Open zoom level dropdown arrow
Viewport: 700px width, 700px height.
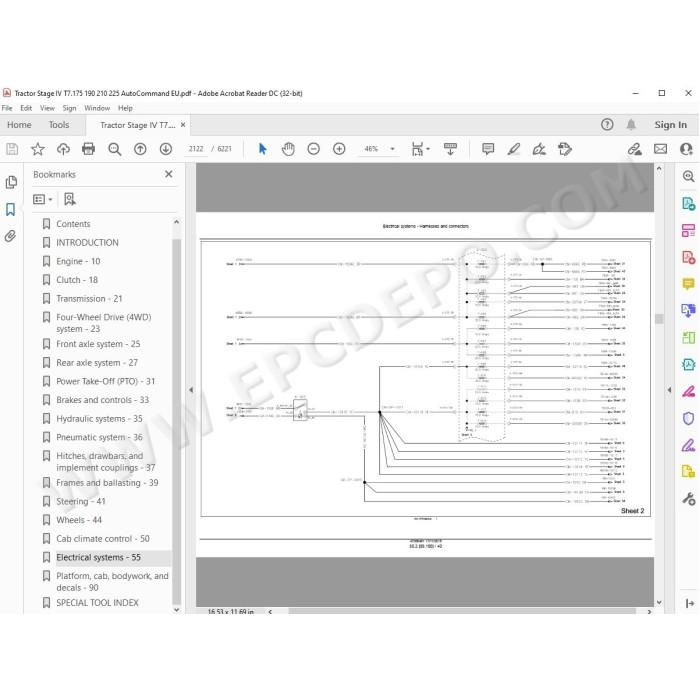tap(392, 149)
